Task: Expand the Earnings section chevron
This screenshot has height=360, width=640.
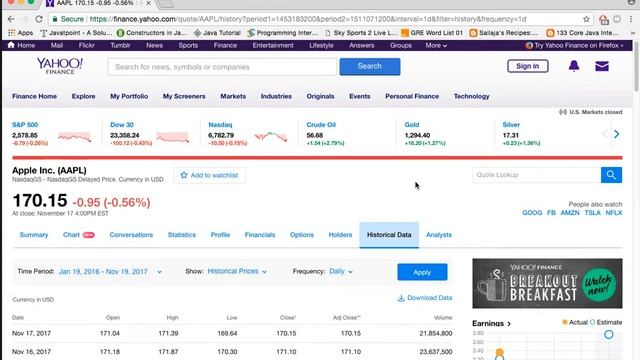Action: pyautogui.click(x=509, y=324)
